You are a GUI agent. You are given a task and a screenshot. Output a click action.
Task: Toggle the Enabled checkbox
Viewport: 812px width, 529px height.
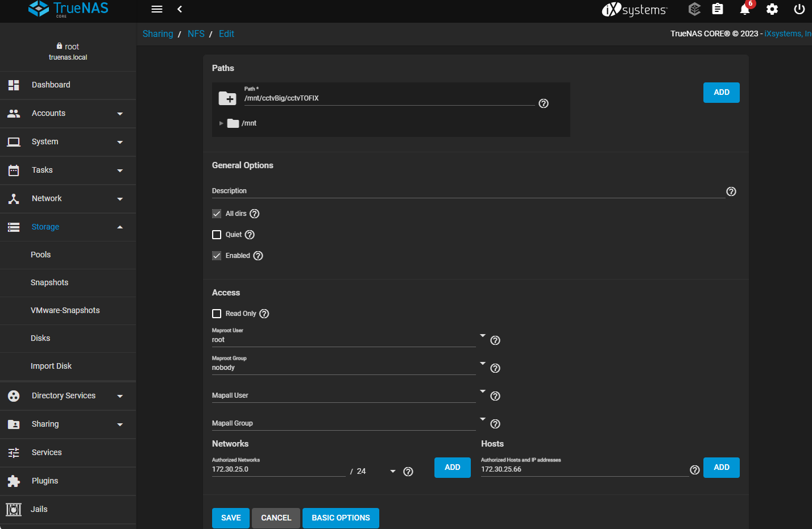pyautogui.click(x=217, y=256)
